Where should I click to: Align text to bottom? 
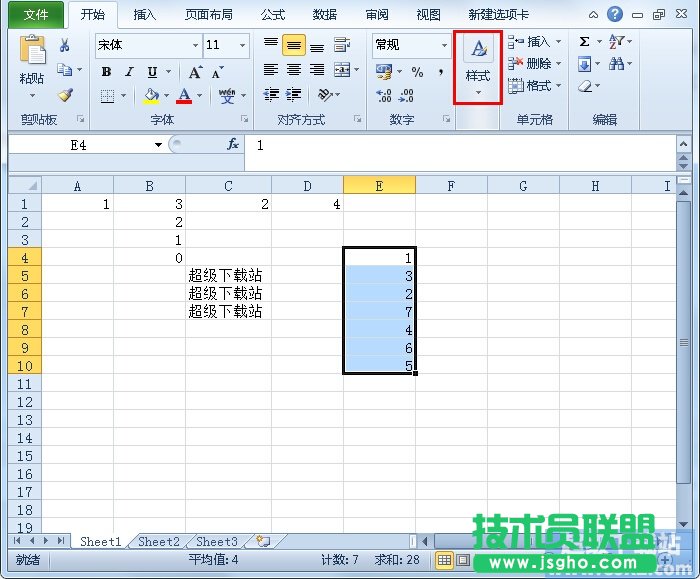(x=317, y=46)
